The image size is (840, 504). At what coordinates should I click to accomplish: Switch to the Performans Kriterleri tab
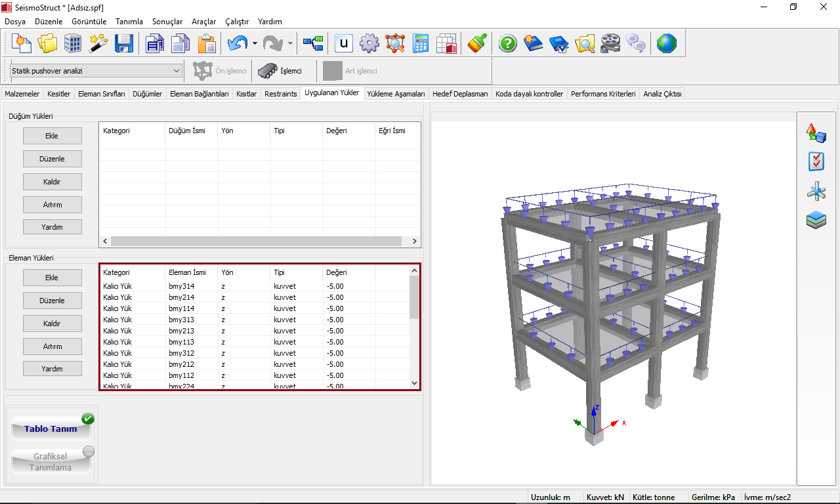[603, 94]
